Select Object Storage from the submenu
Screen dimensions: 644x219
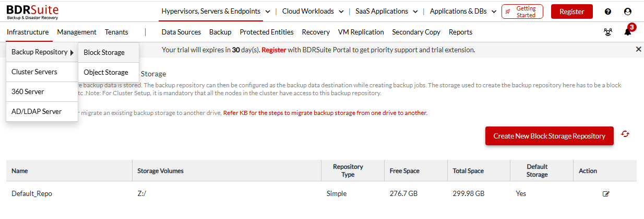(x=106, y=72)
